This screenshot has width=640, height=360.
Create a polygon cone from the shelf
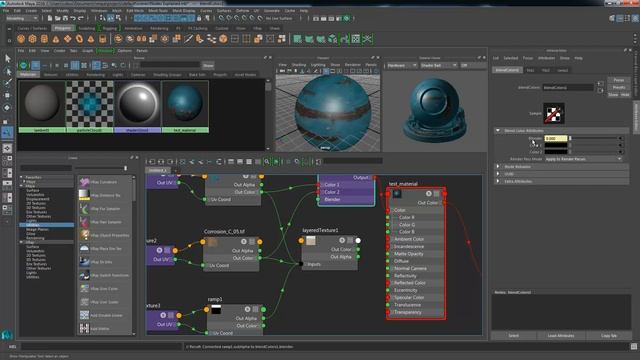click(56, 39)
